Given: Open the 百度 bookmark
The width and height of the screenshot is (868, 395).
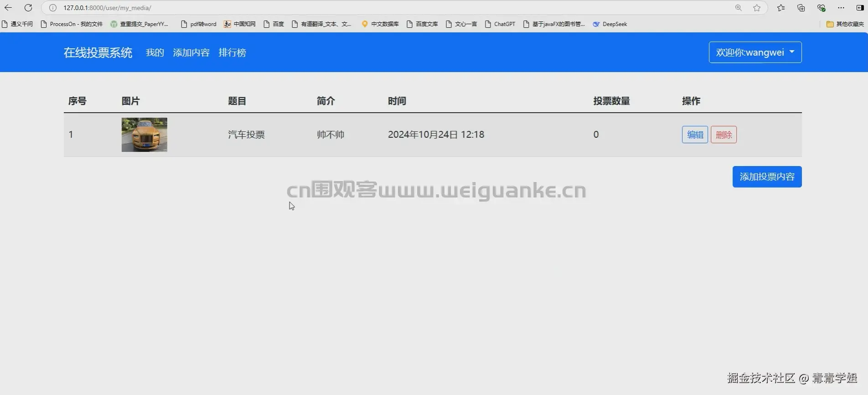Looking at the screenshot, I should coord(274,24).
